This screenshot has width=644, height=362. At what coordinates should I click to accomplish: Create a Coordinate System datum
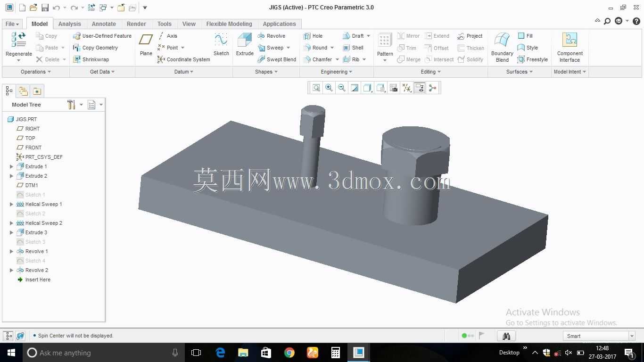183,59
